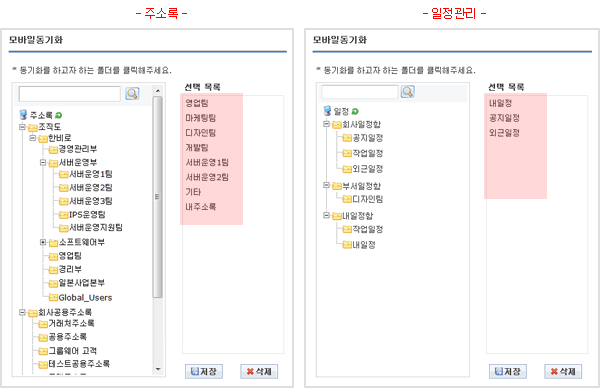Screen dimensions: 600x388
Task: Select 작업일정 under 내일정함
Action: click(367, 229)
